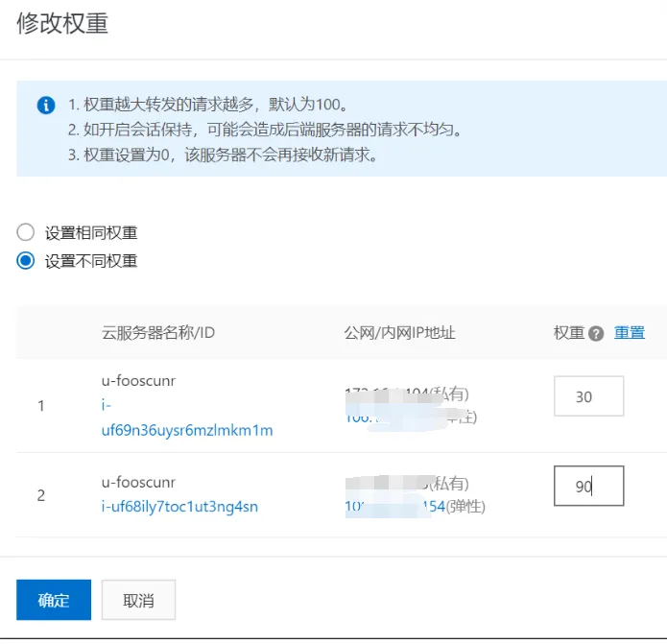Click server name u-fooscunr in row 2
667x644 pixels.
coord(138,483)
